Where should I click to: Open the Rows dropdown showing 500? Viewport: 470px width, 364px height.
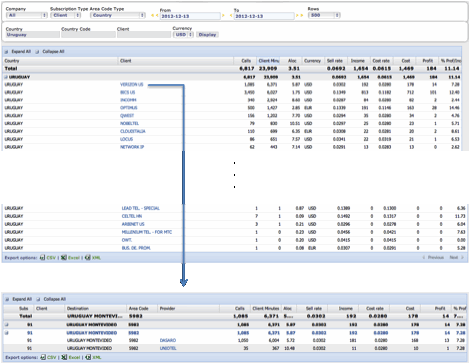click(x=324, y=15)
